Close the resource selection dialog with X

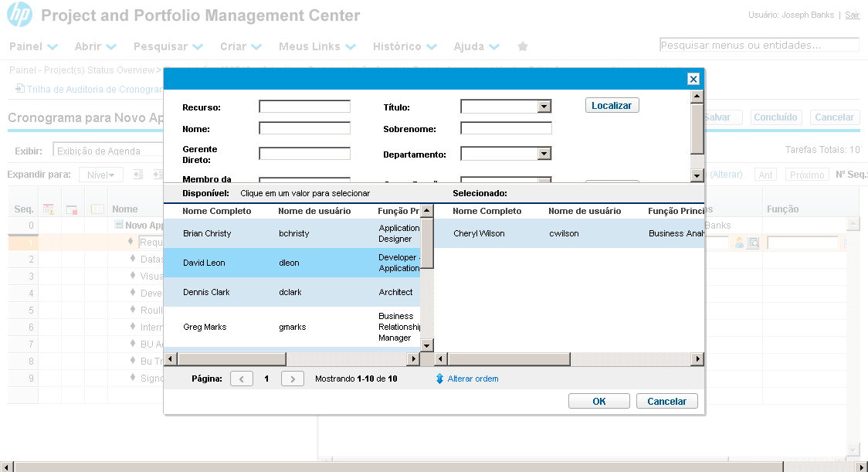coord(693,79)
